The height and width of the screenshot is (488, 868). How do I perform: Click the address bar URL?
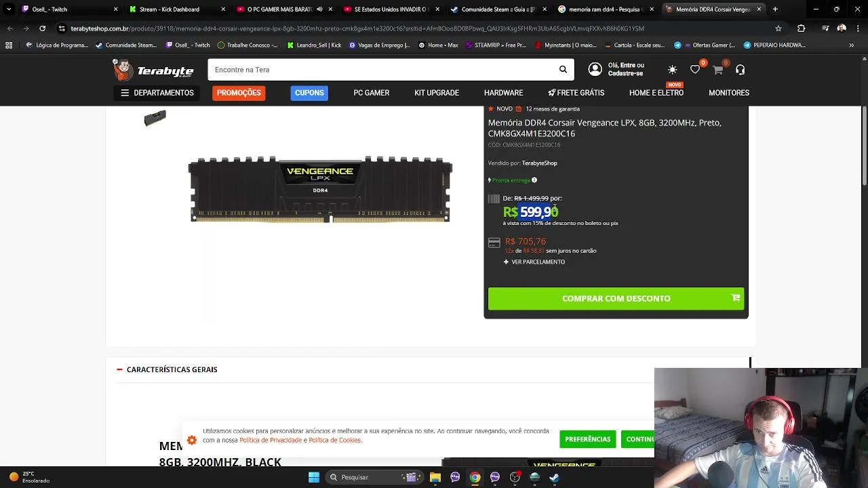coord(357,28)
